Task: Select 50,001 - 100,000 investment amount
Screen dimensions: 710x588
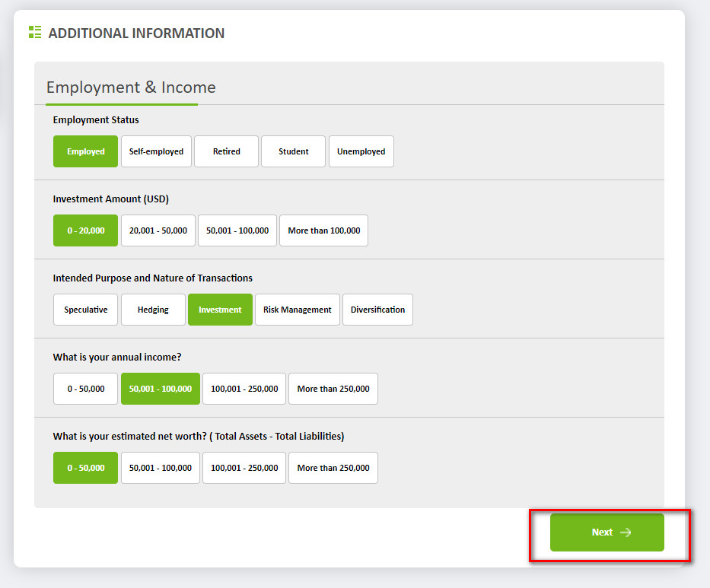Action: pyautogui.click(x=237, y=230)
